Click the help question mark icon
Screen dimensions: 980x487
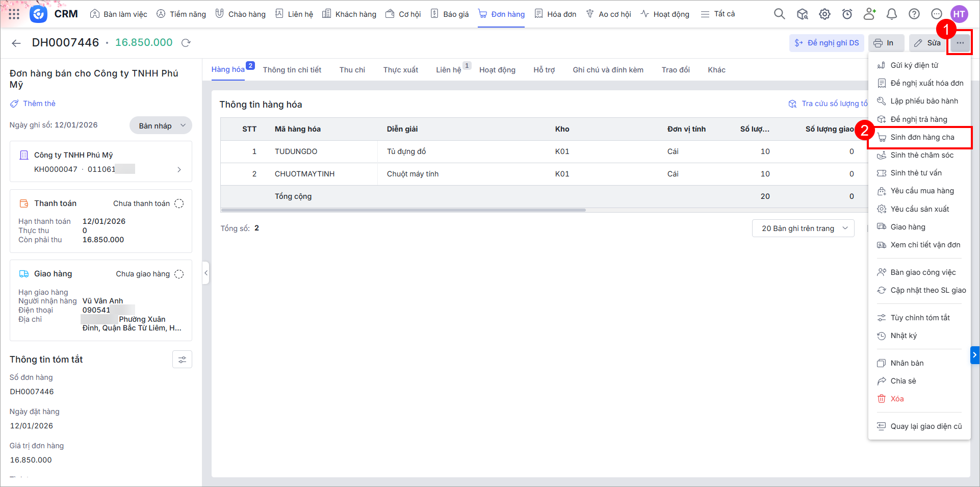click(914, 14)
